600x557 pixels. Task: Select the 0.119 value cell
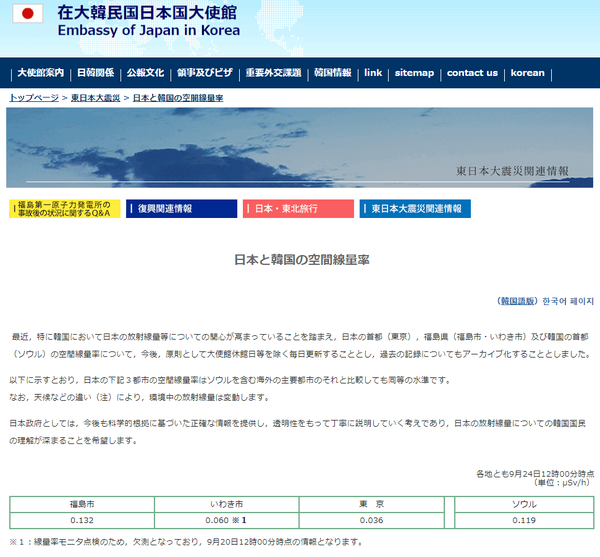(x=524, y=520)
